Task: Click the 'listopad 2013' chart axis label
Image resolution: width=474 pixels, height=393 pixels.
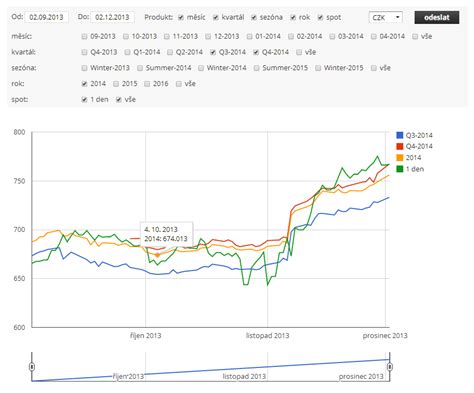Action: [267, 336]
